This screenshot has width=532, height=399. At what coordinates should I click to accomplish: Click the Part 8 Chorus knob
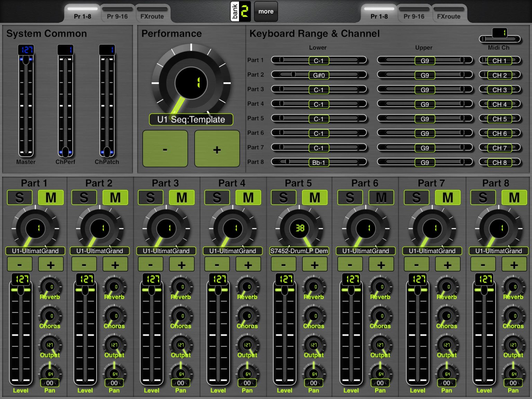514,316
